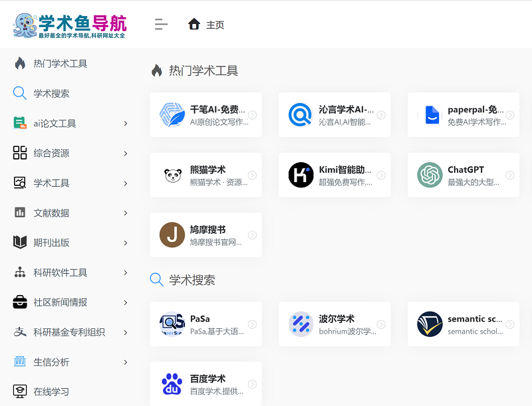This screenshot has height=406, width=532.
Task: Click the bar chart icon for 文献数据
Action: click(x=20, y=213)
